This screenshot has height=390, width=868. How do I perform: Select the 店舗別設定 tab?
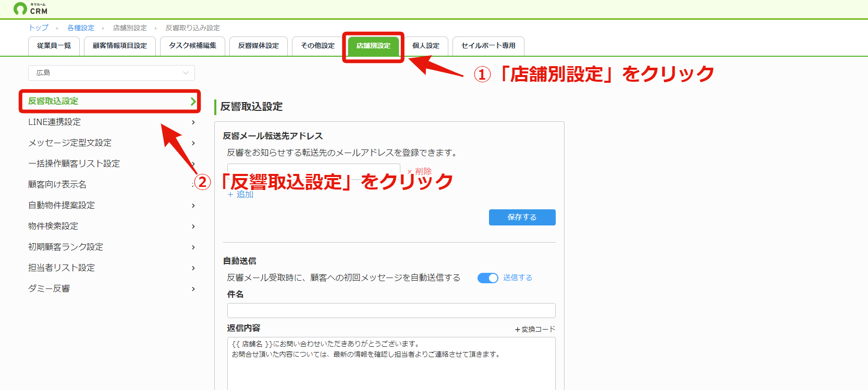pyautogui.click(x=373, y=46)
